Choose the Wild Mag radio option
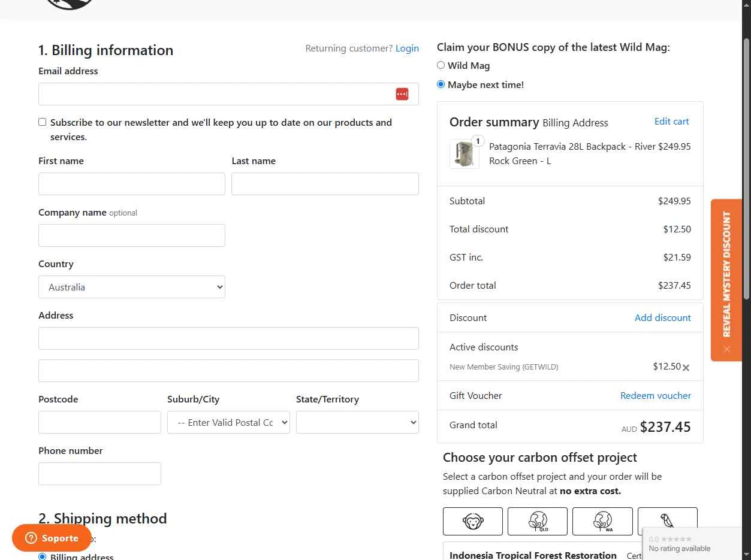This screenshot has width=751, height=560. 441,65
